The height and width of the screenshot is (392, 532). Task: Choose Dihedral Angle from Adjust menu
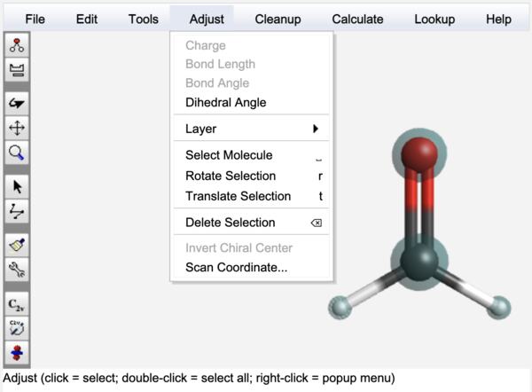click(x=225, y=103)
